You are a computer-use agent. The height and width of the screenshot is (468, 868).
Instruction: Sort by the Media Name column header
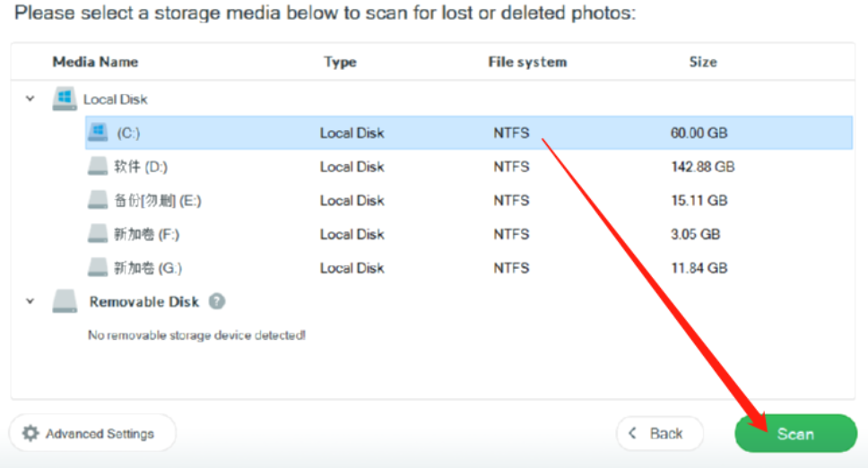pos(95,62)
